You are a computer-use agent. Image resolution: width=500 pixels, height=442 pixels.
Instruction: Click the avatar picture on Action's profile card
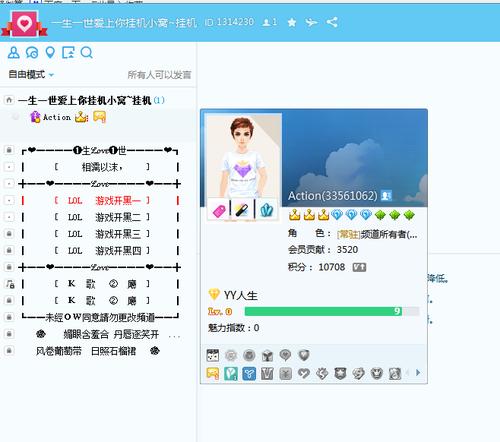[244, 156]
